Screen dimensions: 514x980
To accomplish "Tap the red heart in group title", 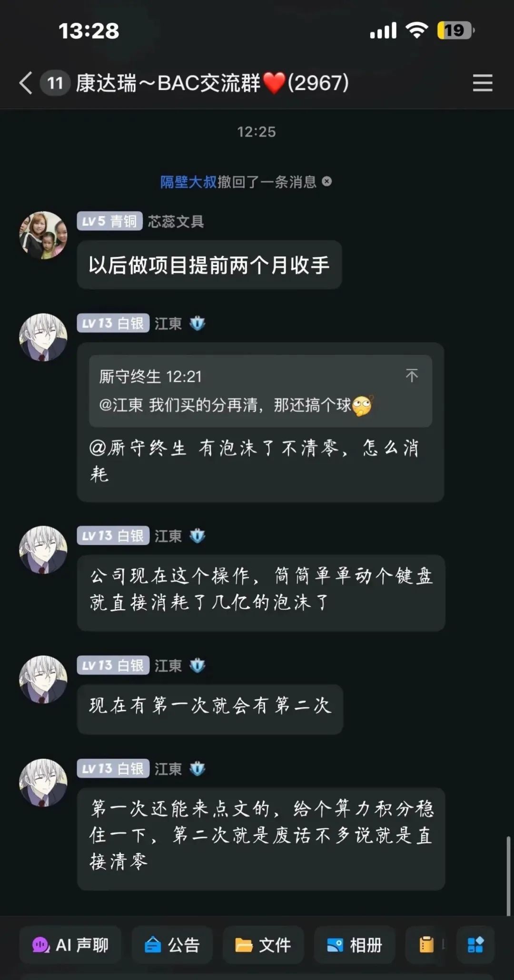I will click(x=274, y=83).
